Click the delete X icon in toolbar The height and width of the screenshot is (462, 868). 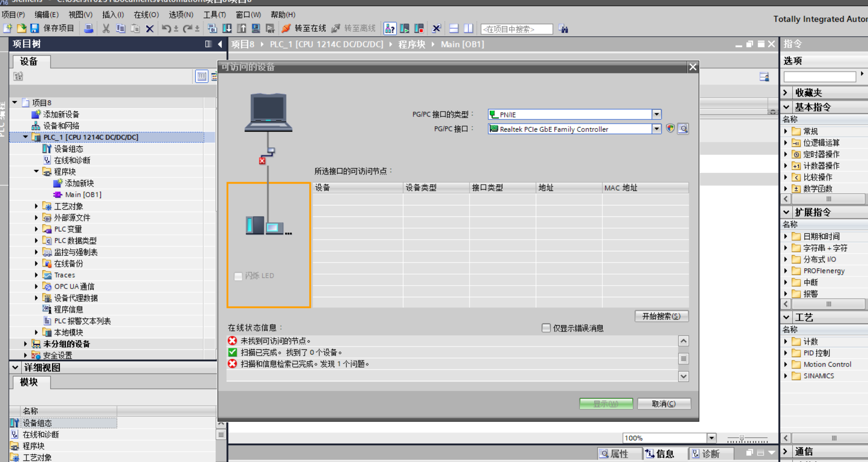tap(150, 29)
